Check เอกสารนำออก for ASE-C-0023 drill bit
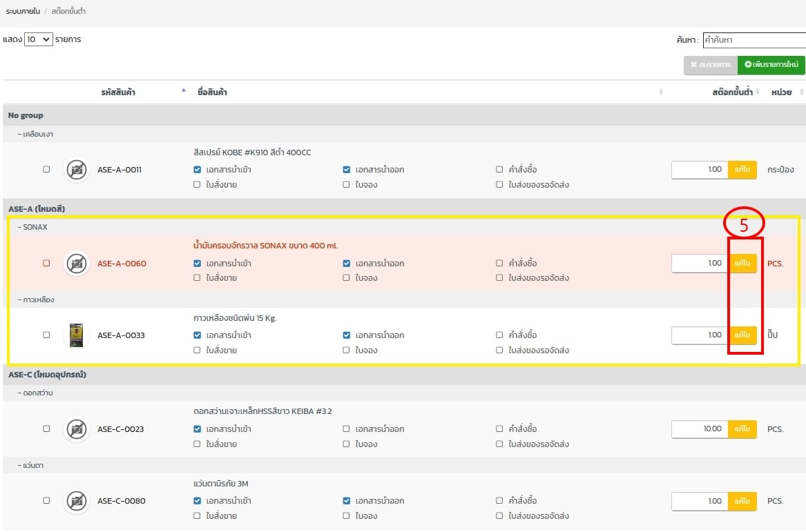 point(347,429)
